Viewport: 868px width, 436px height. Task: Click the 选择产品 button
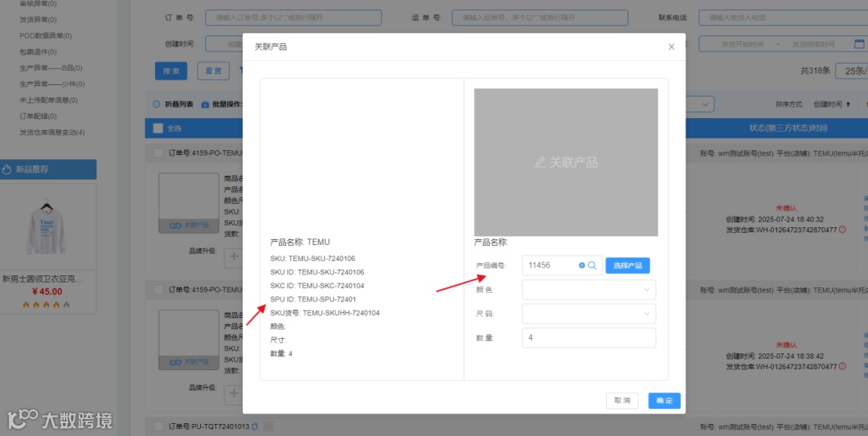(628, 266)
